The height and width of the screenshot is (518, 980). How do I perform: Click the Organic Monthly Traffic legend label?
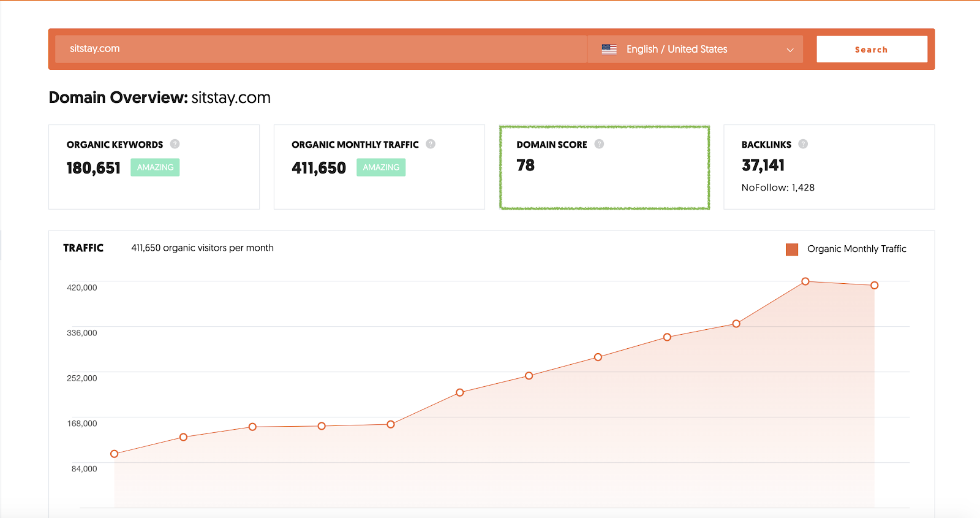[x=856, y=249]
